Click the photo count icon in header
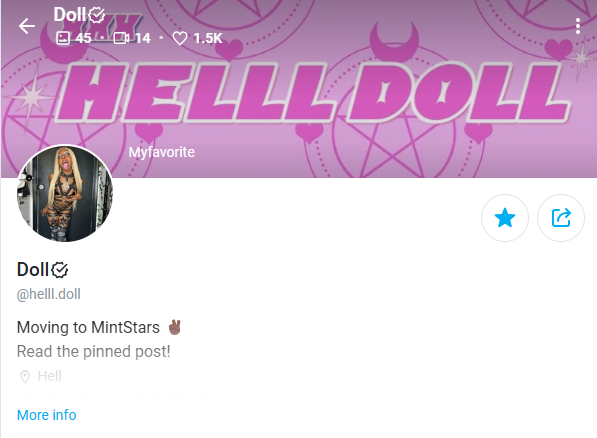Viewport: 597px width, 438px height. (x=63, y=38)
